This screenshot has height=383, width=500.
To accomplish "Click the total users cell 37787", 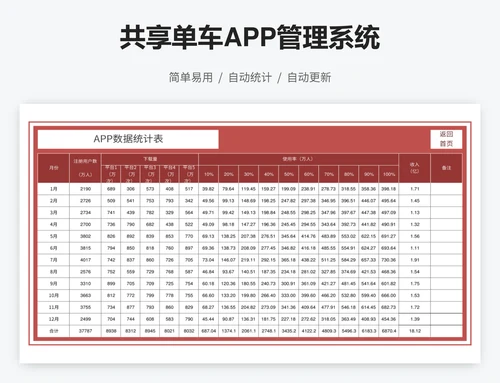I will 85,331.
